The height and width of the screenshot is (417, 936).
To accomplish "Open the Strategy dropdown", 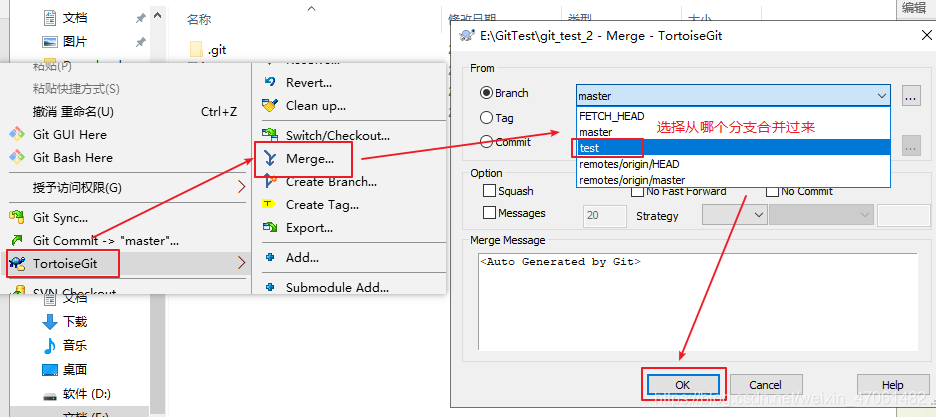I will [x=735, y=215].
